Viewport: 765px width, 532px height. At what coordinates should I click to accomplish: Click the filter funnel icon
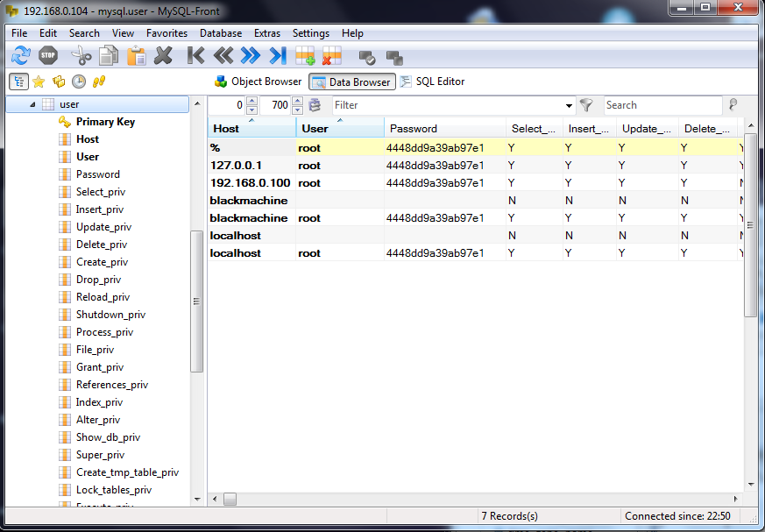tap(586, 104)
